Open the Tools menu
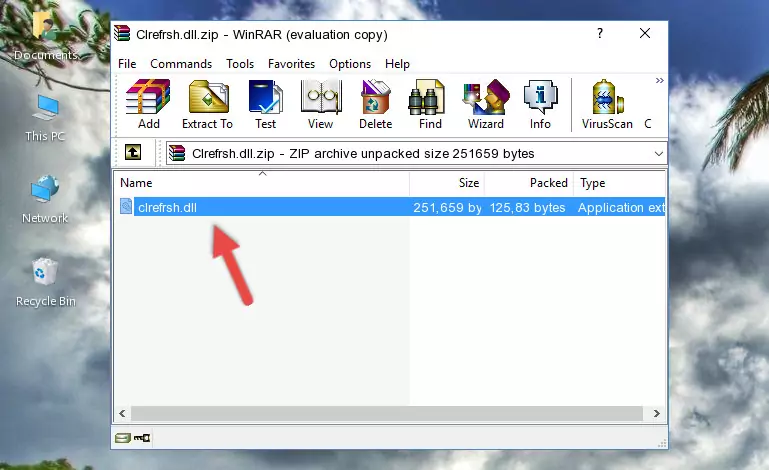The image size is (769, 470). tap(240, 64)
